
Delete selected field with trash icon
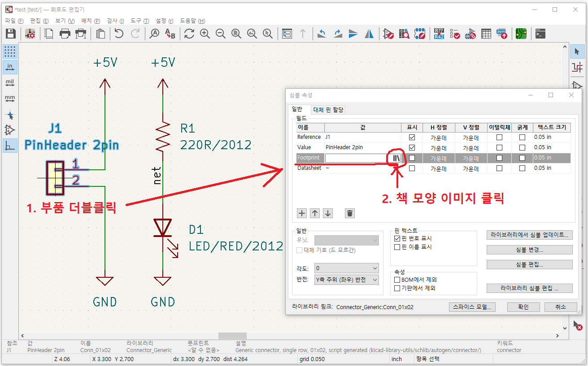(x=350, y=213)
